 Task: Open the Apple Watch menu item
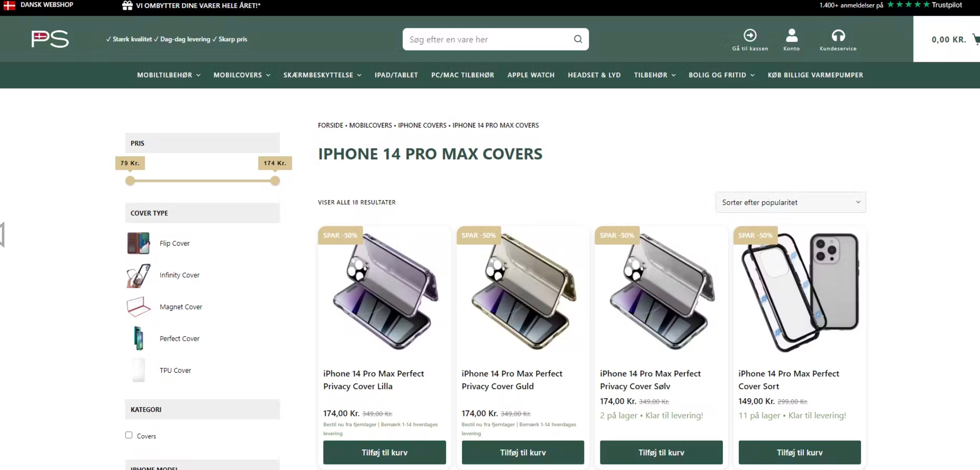point(531,75)
